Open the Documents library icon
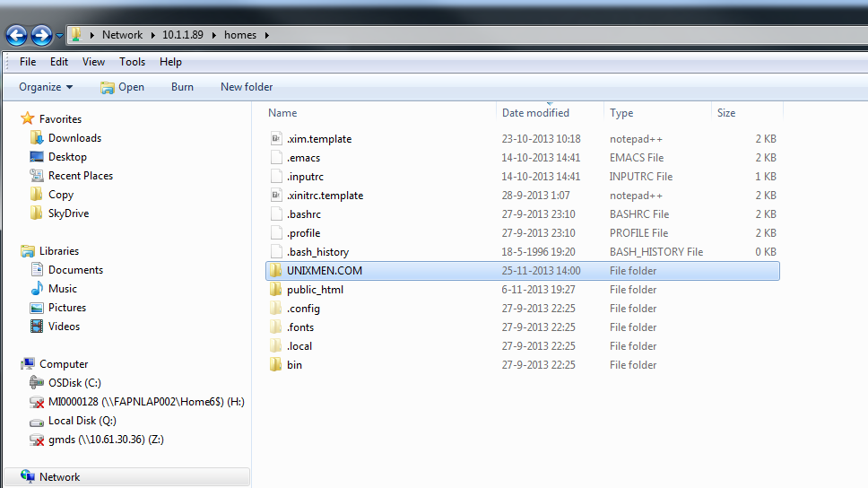Viewport: 868px width, 488px height. [x=37, y=269]
